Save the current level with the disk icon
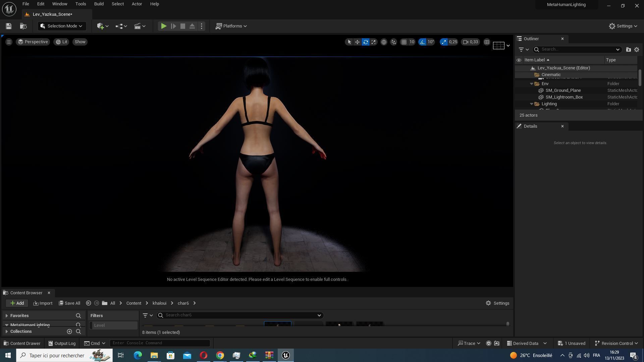 click(9, 26)
